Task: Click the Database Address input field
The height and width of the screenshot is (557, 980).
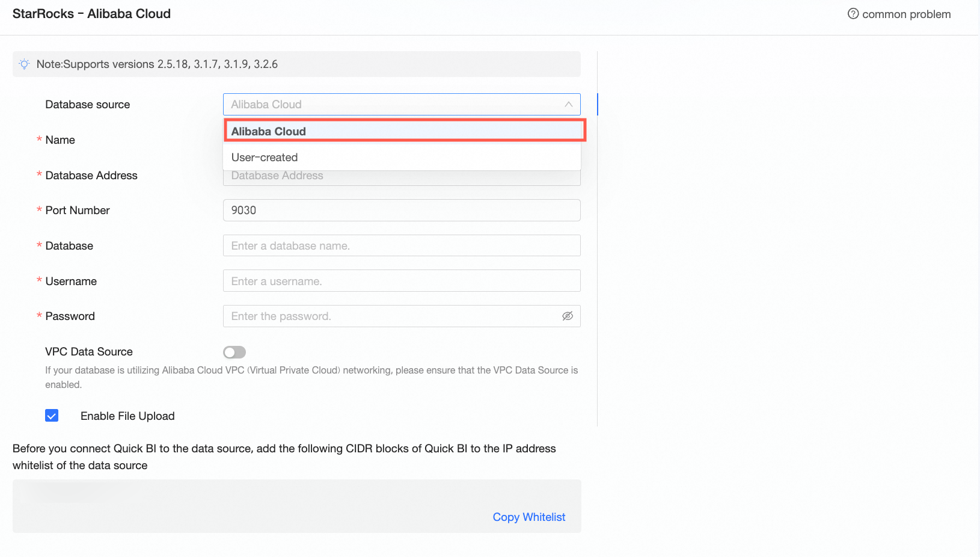Action: click(402, 178)
